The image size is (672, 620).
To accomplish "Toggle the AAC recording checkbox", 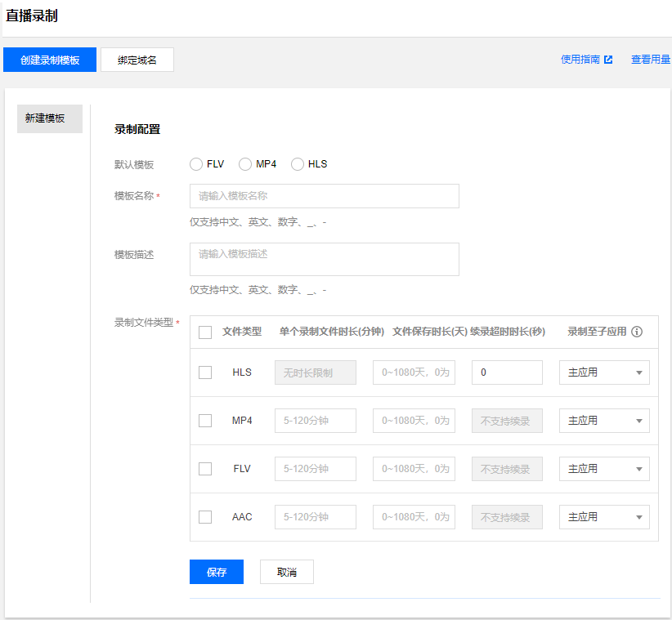I will point(205,517).
